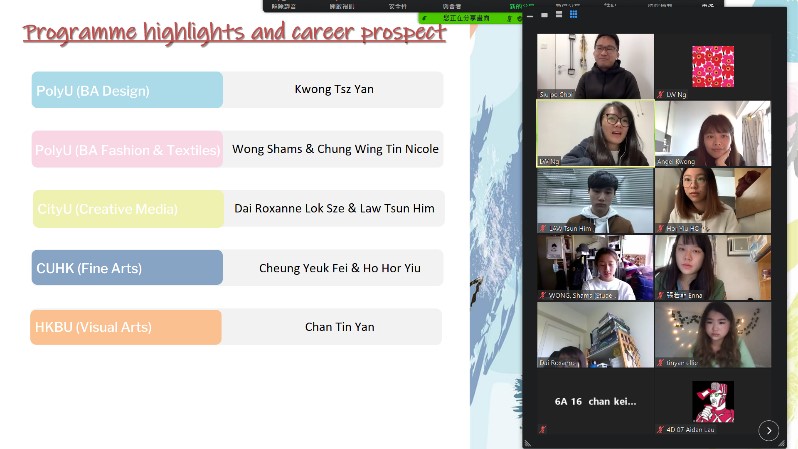Image resolution: width=798 pixels, height=449 pixels.
Task: Click the 'Angel Kwong' name label
Action: coord(675,161)
